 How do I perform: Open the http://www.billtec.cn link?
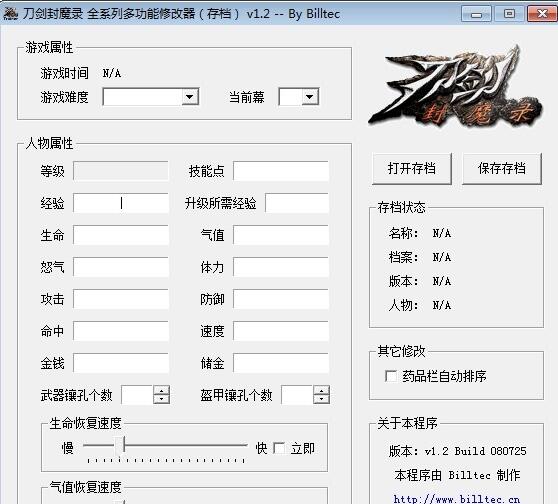[x=457, y=499]
